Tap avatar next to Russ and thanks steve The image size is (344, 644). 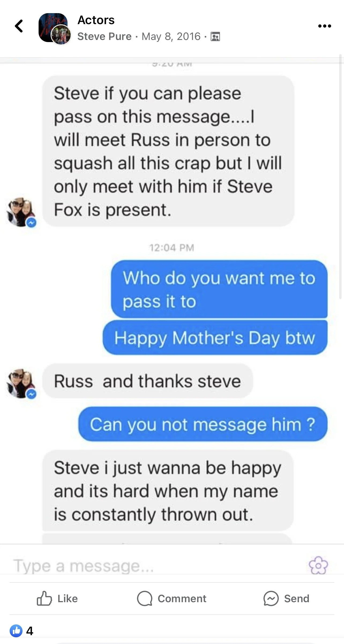(x=21, y=384)
